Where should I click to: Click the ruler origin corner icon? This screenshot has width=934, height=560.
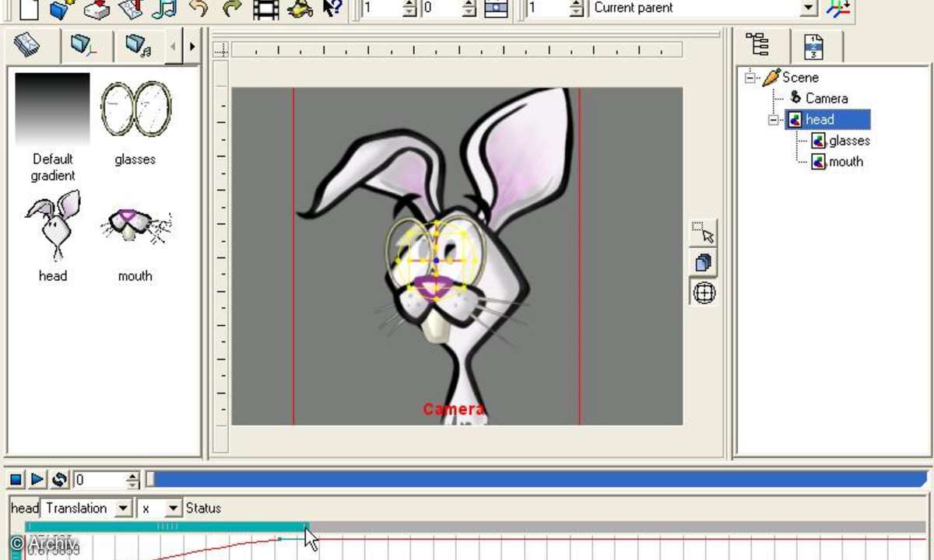(x=221, y=50)
